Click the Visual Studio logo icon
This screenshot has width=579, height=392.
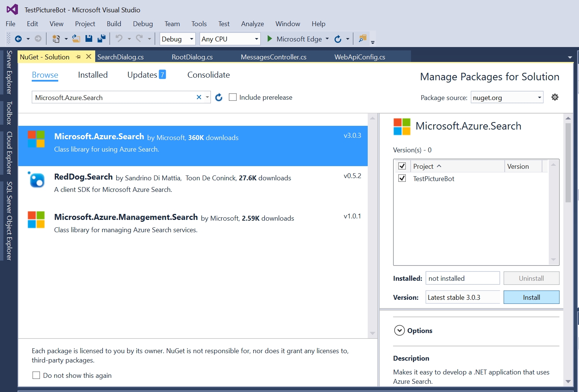coord(12,10)
